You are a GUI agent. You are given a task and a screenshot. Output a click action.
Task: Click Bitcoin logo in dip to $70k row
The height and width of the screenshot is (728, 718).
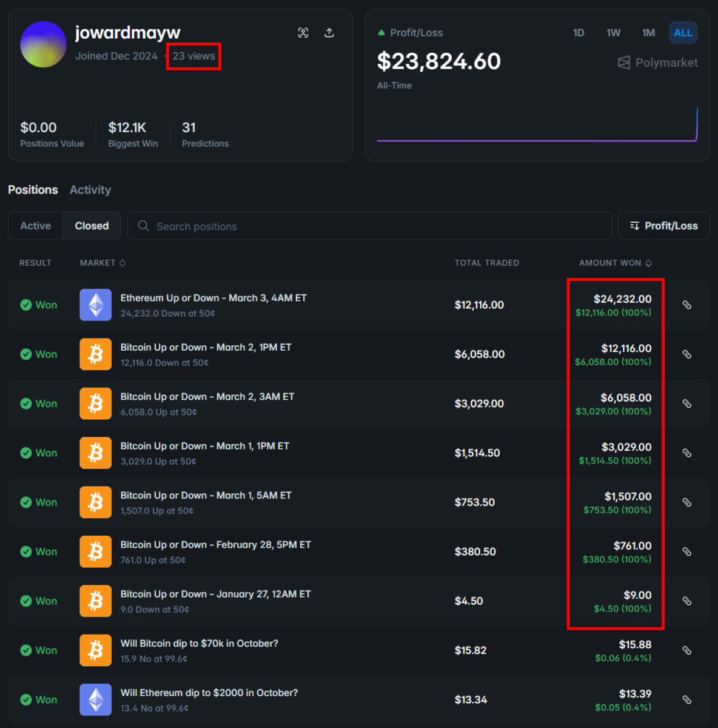coord(96,650)
